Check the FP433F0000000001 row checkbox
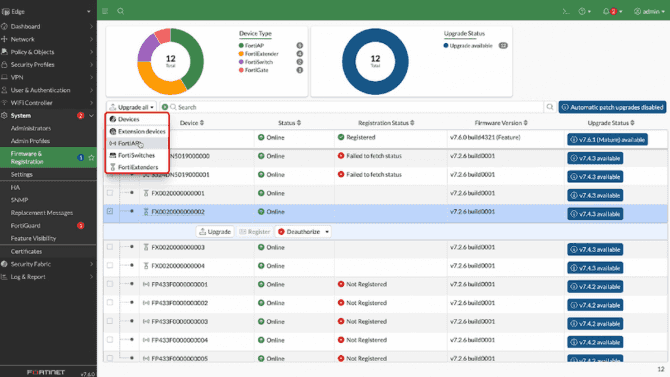Viewport: 670px width, 377px height. pos(110,284)
